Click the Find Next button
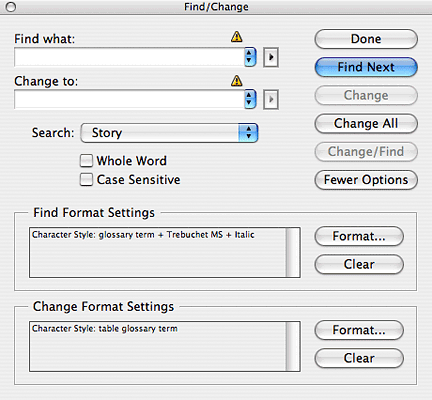Screen dimensions: 432x400 [x=366, y=67]
